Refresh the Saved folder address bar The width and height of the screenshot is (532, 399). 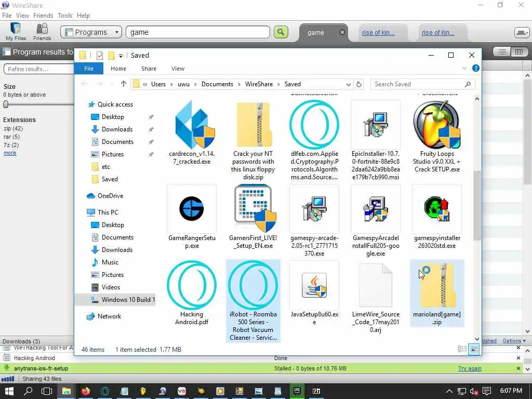pos(359,84)
